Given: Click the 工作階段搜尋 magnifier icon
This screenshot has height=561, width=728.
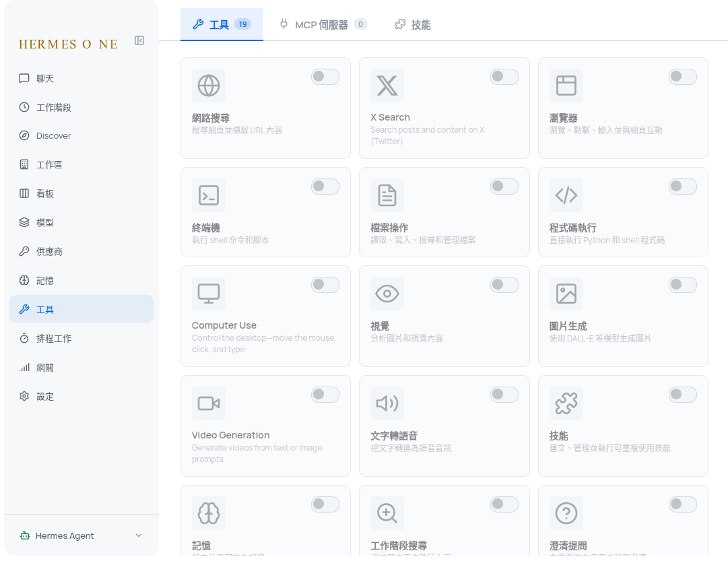Looking at the screenshot, I should [387, 513].
